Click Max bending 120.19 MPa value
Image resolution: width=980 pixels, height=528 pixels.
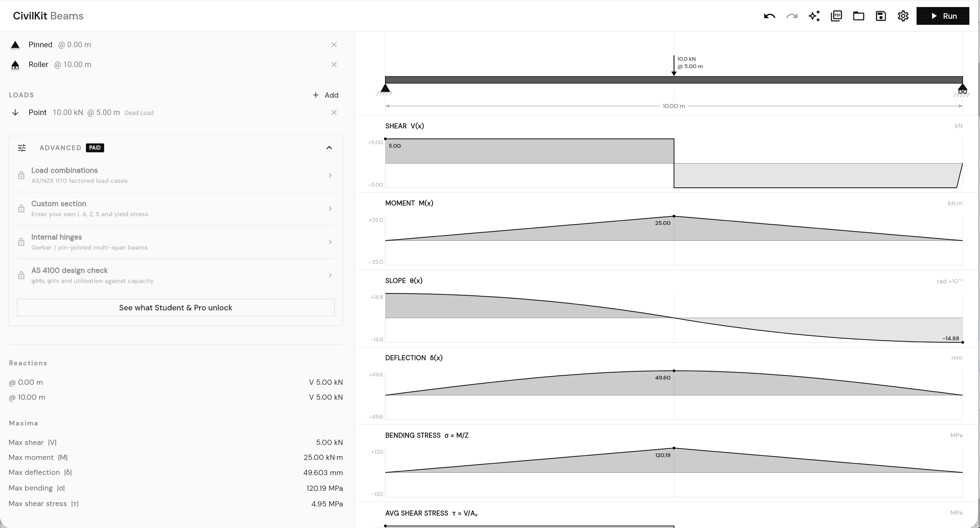pos(324,488)
